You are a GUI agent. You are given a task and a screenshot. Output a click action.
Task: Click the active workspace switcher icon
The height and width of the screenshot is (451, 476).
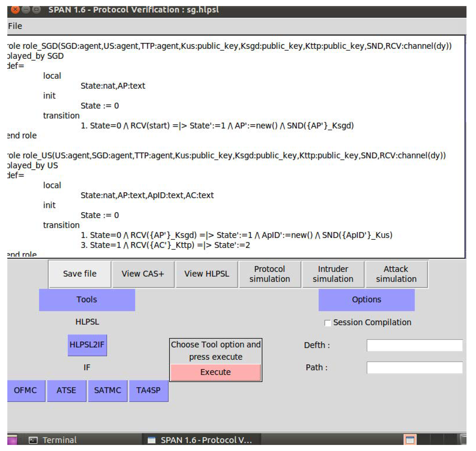(x=410, y=440)
